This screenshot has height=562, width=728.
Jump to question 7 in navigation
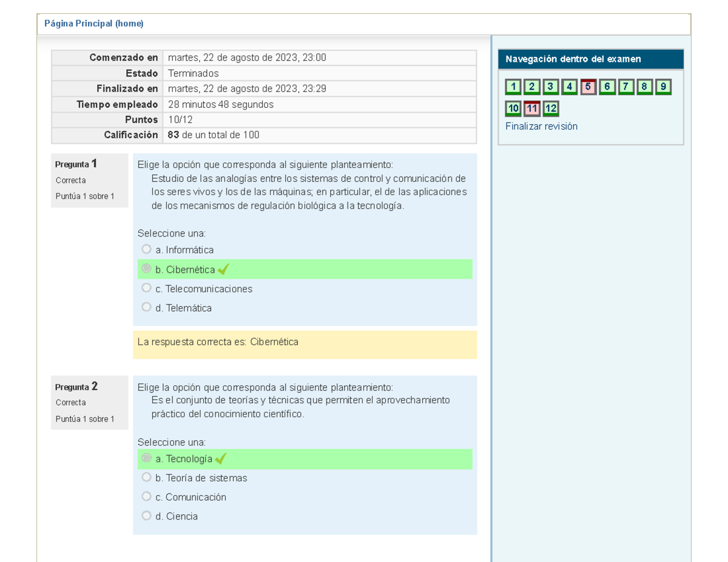(x=625, y=87)
